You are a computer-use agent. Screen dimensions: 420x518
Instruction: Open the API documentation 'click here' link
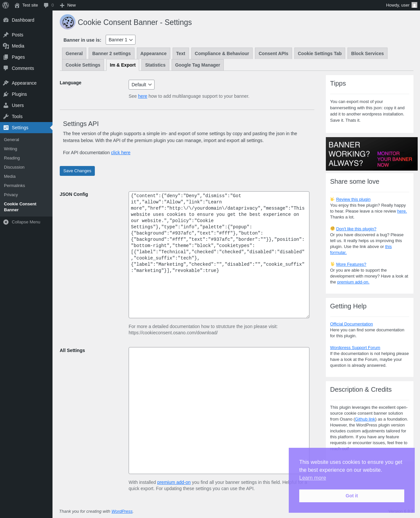coord(121,153)
